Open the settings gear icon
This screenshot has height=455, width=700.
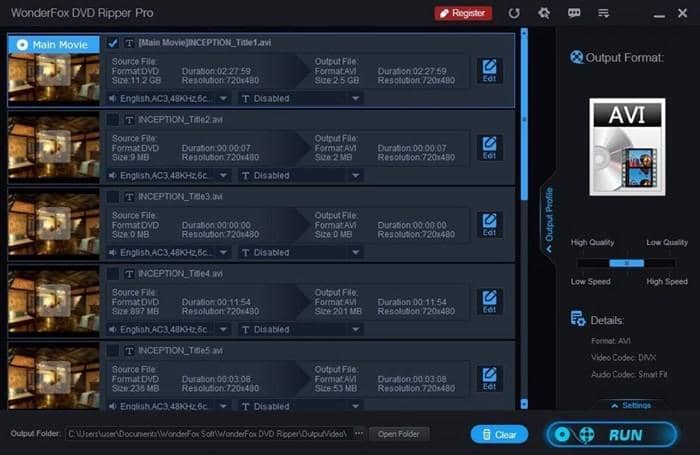(544, 13)
